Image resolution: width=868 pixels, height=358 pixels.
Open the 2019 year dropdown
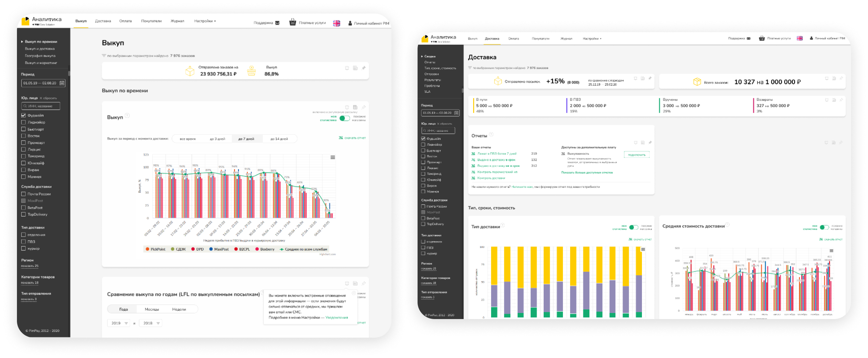click(x=119, y=323)
